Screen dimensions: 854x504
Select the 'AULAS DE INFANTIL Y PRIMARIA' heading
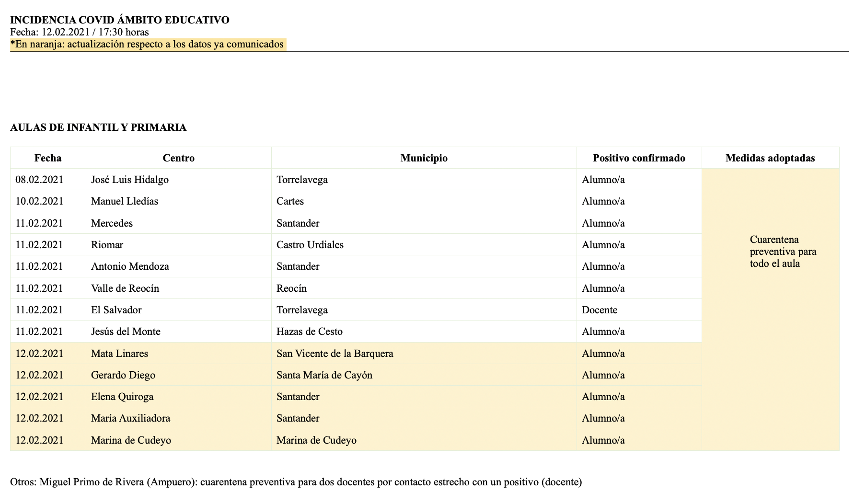tap(98, 127)
